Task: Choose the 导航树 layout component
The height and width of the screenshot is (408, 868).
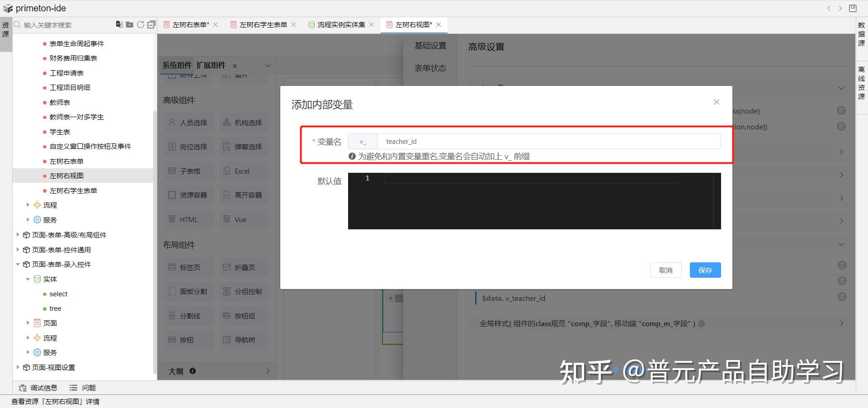Action: [244, 340]
